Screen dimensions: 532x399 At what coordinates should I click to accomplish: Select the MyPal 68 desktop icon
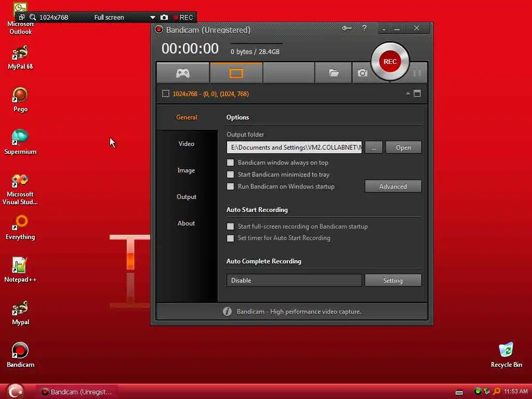(x=20, y=58)
